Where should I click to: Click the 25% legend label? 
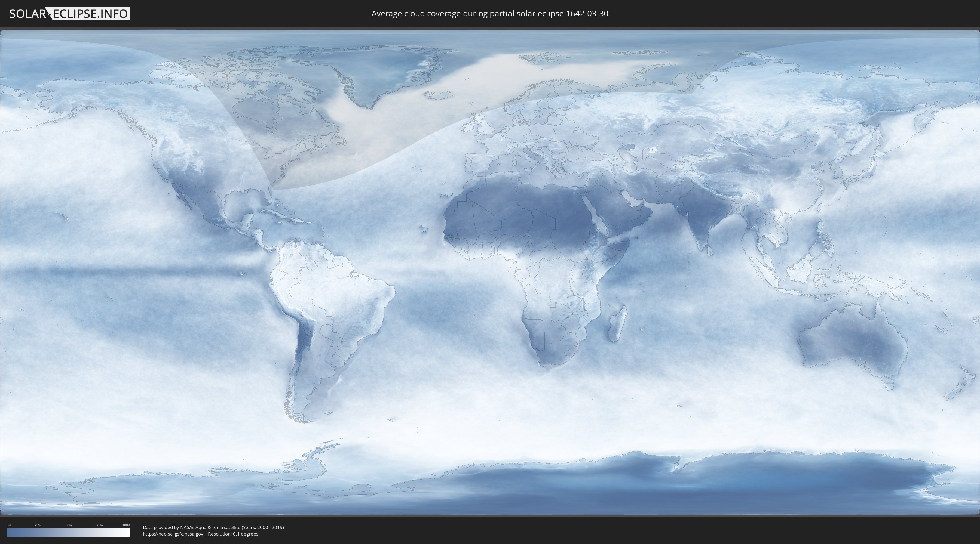click(38, 525)
